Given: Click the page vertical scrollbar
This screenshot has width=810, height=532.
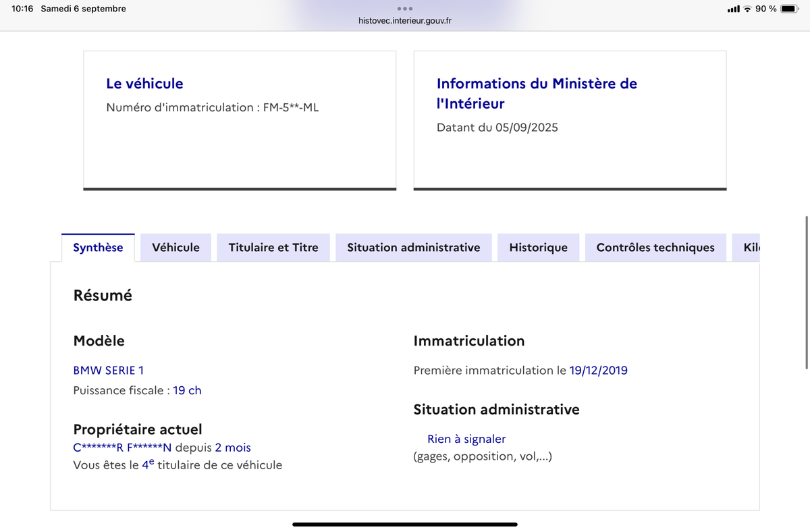Looking at the screenshot, I should (807, 292).
